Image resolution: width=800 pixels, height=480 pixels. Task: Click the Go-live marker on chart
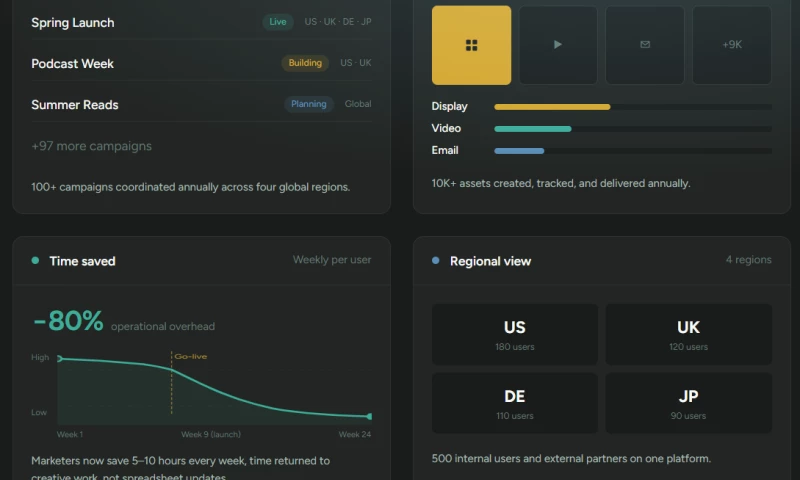coord(190,356)
